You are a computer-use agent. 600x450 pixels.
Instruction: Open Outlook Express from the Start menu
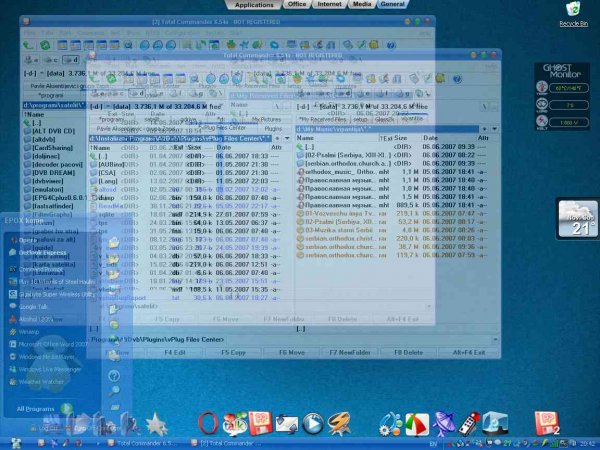click(x=42, y=253)
